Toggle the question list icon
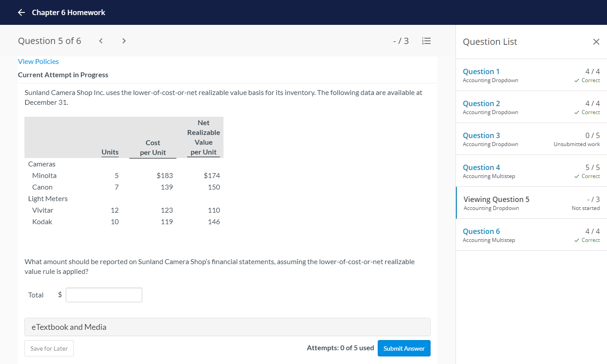 point(426,41)
